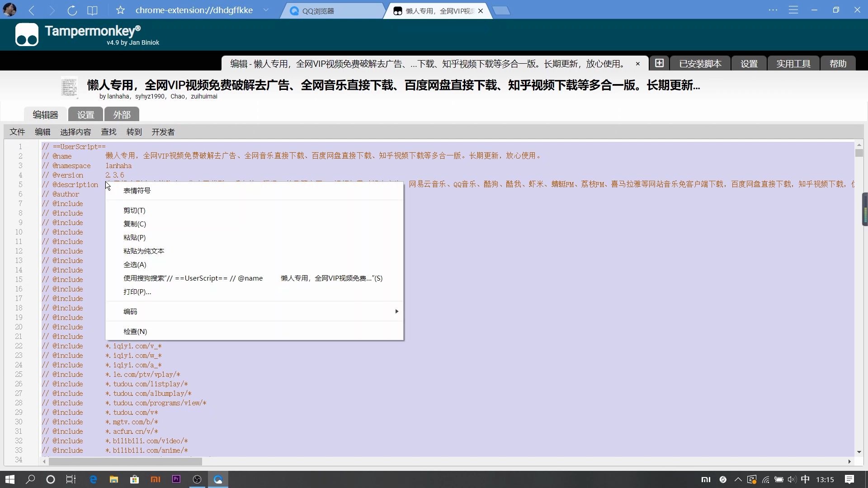
Task: Open the 转到 menu
Action: pos(134,132)
